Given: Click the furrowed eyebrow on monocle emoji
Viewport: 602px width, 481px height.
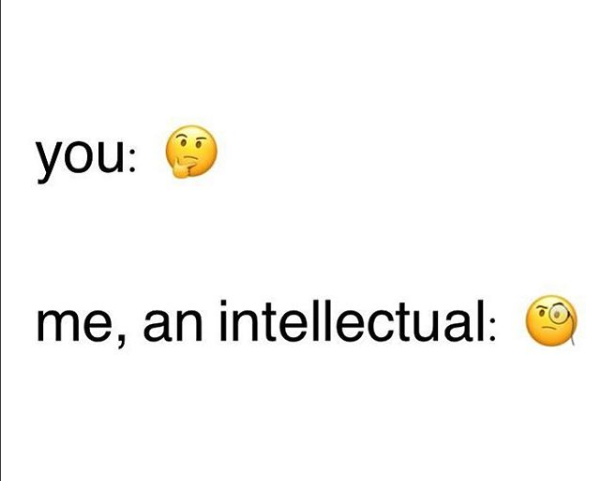Looking at the screenshot, I should pos(542,307).
